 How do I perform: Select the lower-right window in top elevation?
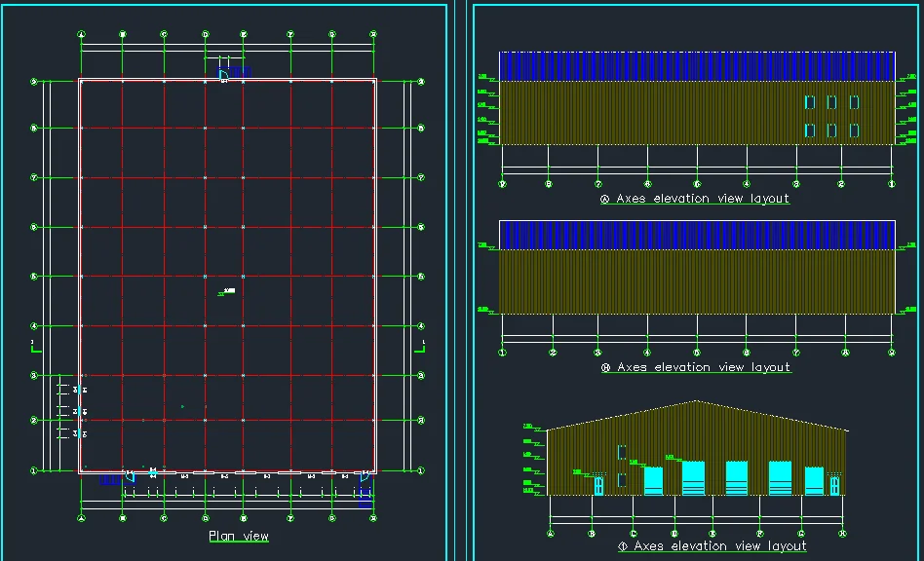click(x=855, y=130)
